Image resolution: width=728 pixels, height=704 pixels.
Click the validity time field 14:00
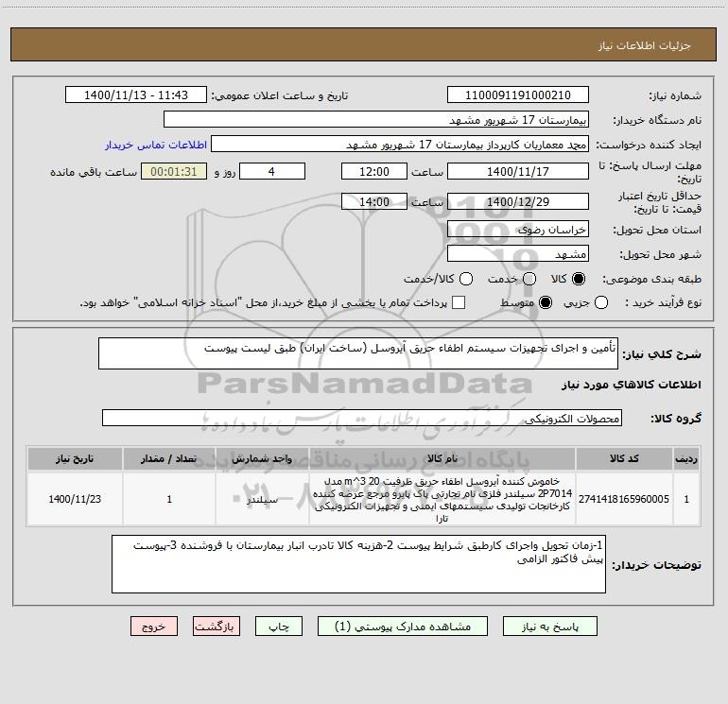coord(374,201)
